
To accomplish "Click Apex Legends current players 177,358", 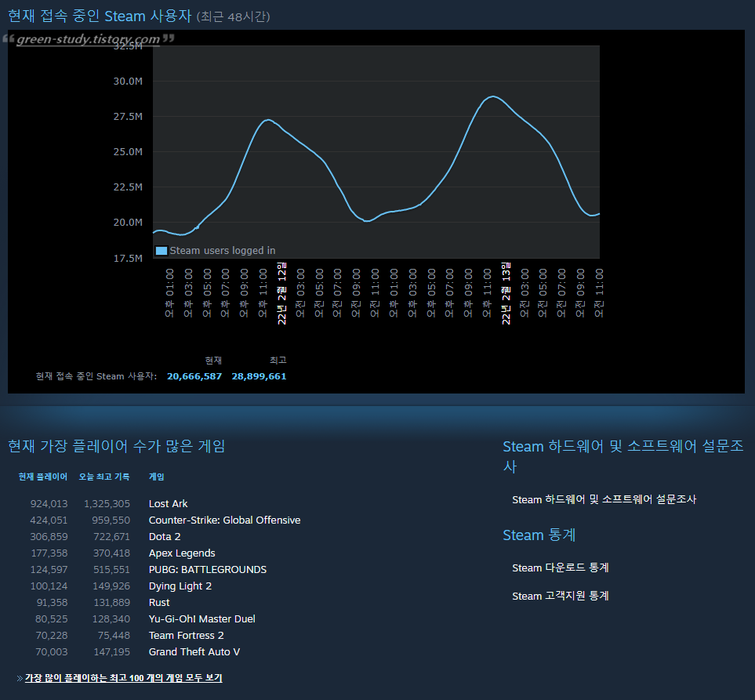I will (49, 553).
